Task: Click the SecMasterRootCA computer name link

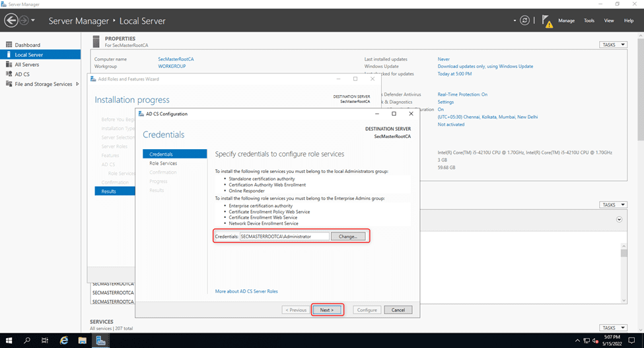Action: tap(176, 59)
